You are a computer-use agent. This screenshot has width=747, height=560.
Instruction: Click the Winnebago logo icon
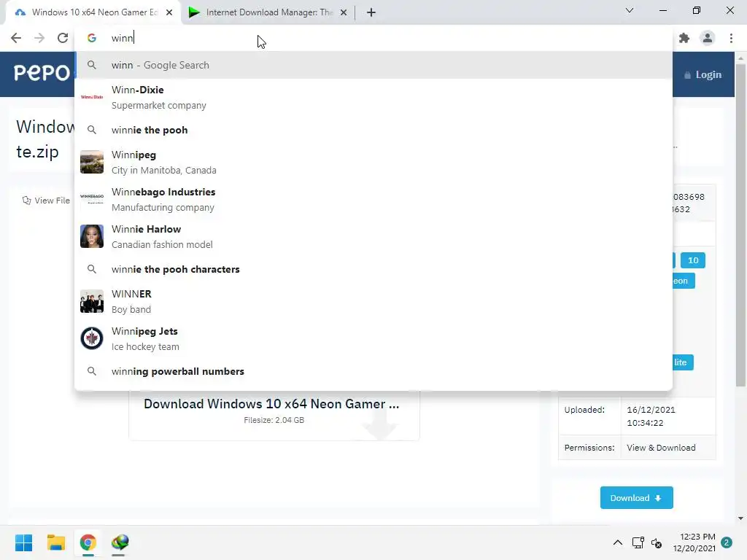pyautogui.click(x=92, y=199)
